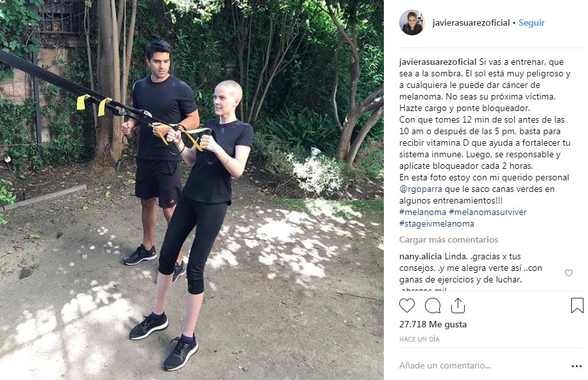View likes list 27.718 Me gusta
This screenshot has height=380, width=588.
tap(433, 325)
